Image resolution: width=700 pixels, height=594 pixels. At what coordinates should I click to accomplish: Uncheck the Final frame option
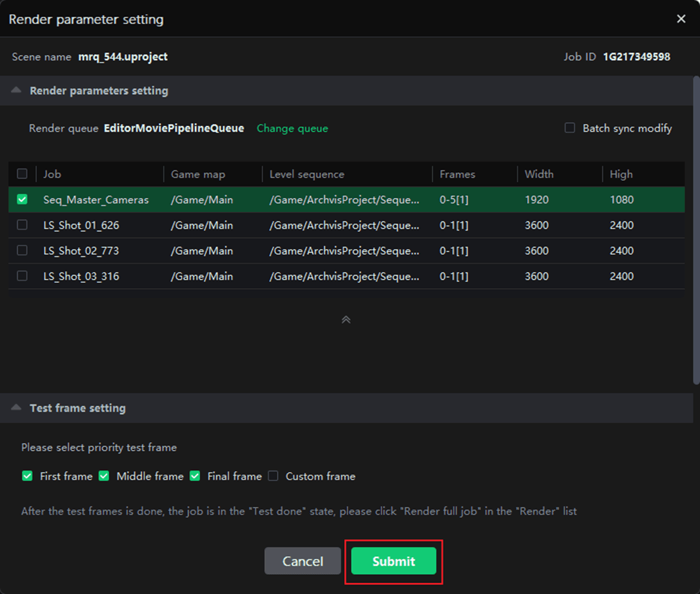(194, 476)
